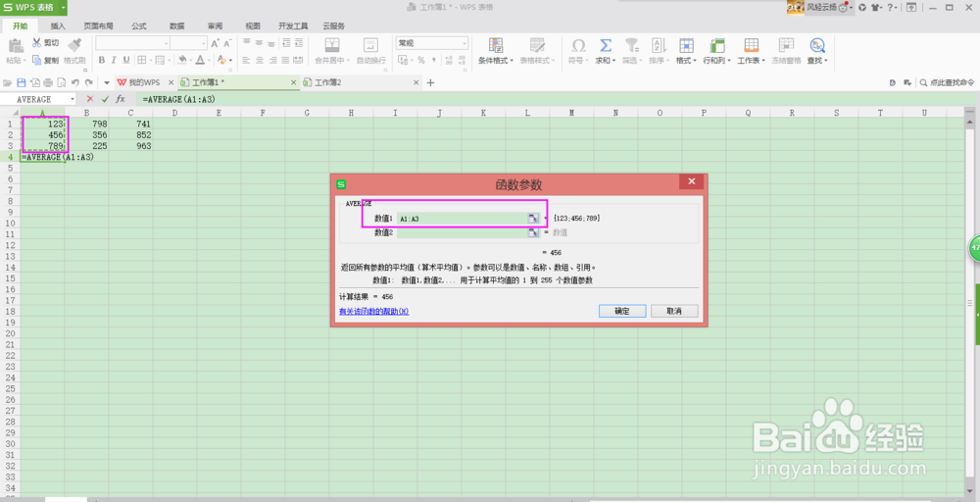This screenshot has height=502, width=980.
Task: Click the fx insert function icon
Action: (121, 99)
